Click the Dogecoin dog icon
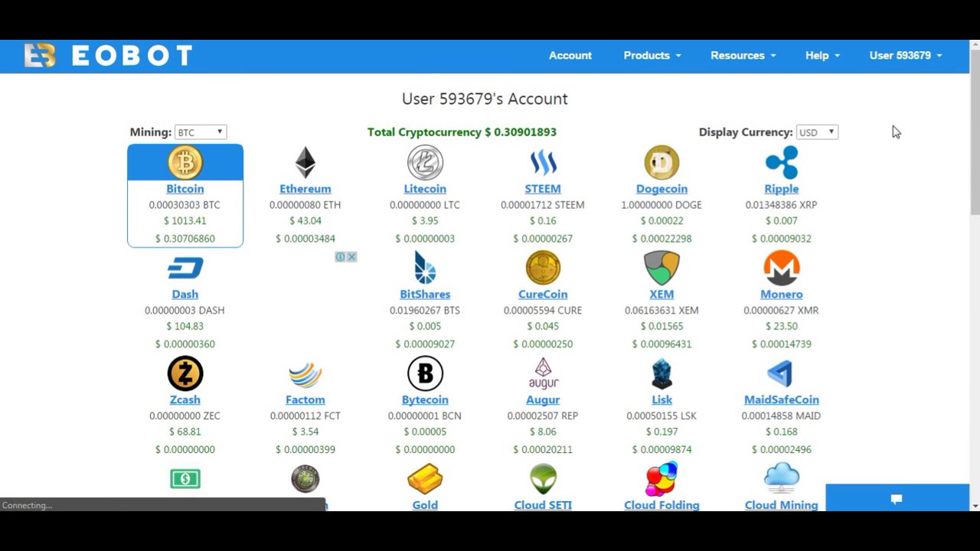Viewport: 980px width, 551px height. (x=661, y=162)
